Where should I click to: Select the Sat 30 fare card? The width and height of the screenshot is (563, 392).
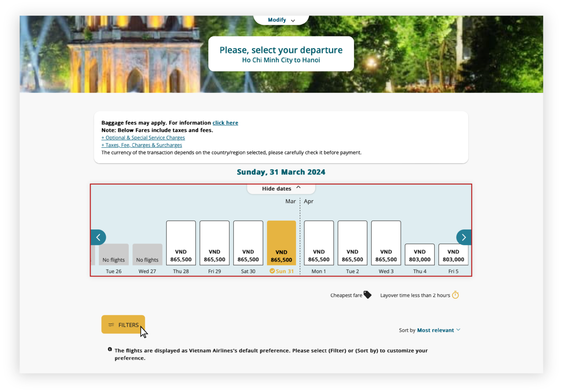click(248, 243)
